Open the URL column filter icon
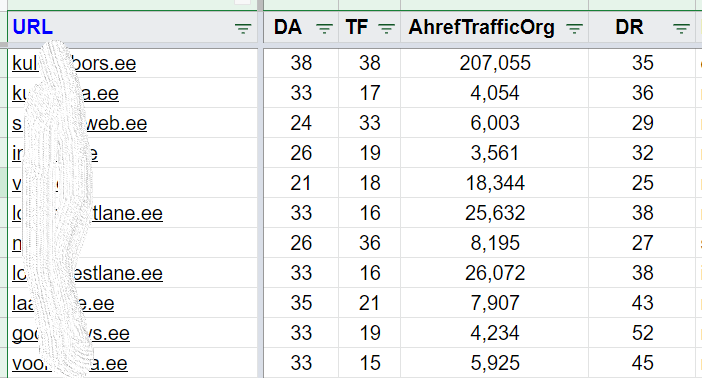 243,29
